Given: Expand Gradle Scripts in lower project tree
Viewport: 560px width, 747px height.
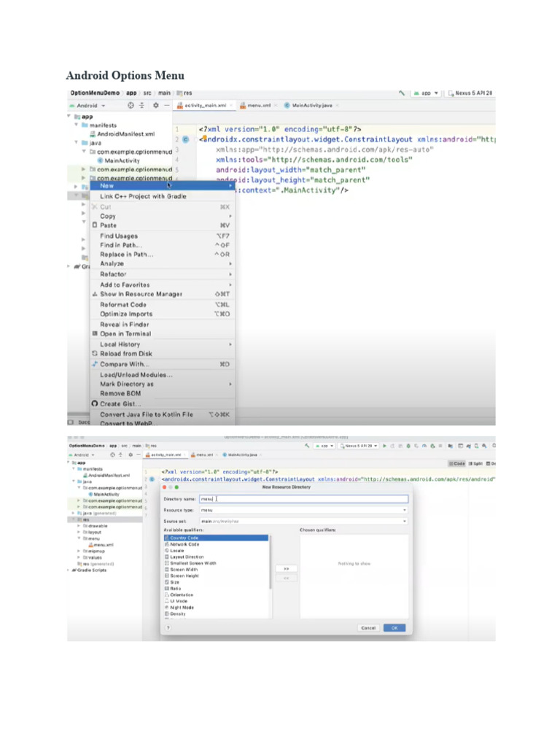Looking at the screenshot, I should pos(69,570).
